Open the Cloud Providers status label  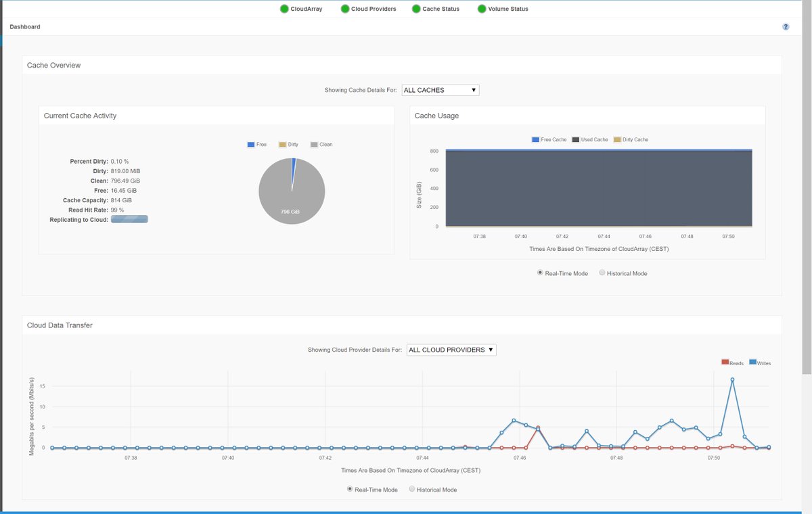[374, 9]
